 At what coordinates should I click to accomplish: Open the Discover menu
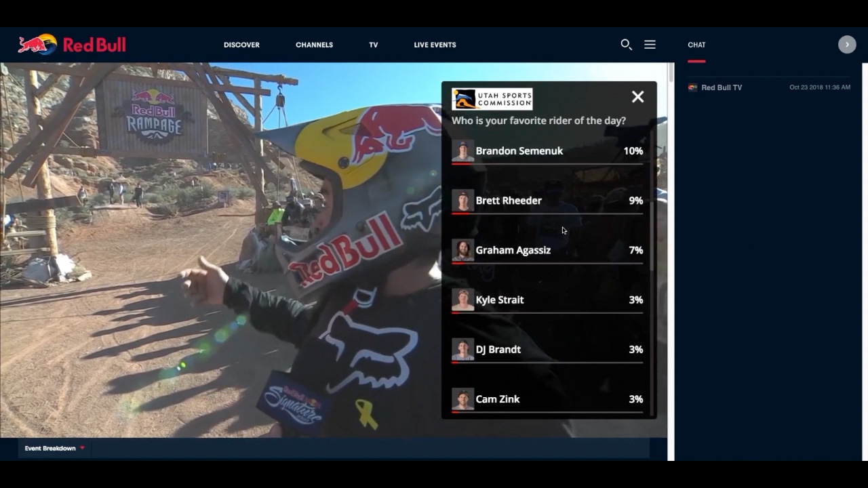point(241,45)
